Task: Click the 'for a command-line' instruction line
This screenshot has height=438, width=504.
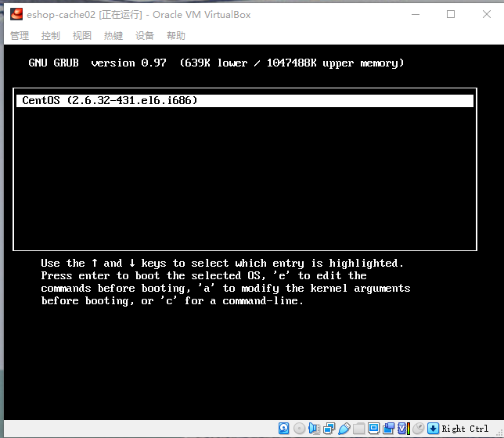Action: click(x=172, y=301)
